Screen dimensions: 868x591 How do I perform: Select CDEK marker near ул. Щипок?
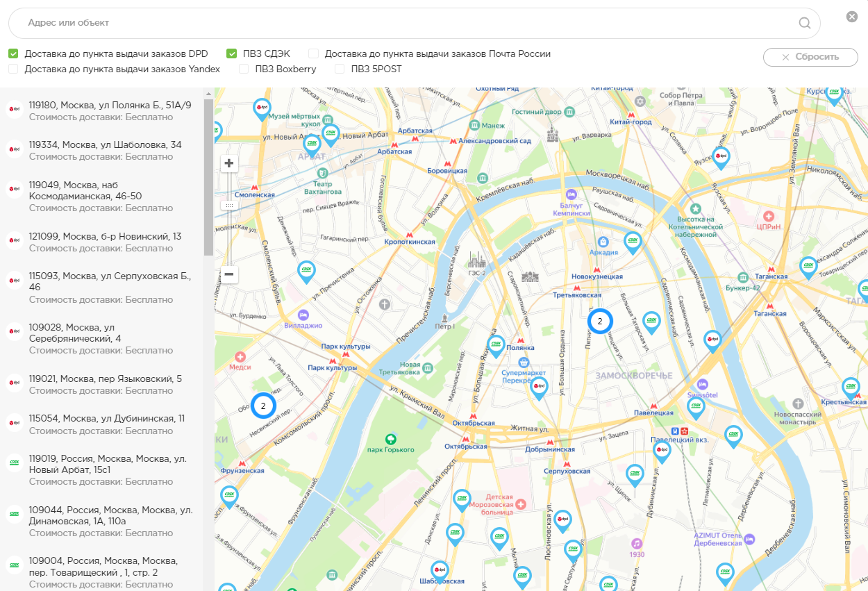(x=635, y=476)
